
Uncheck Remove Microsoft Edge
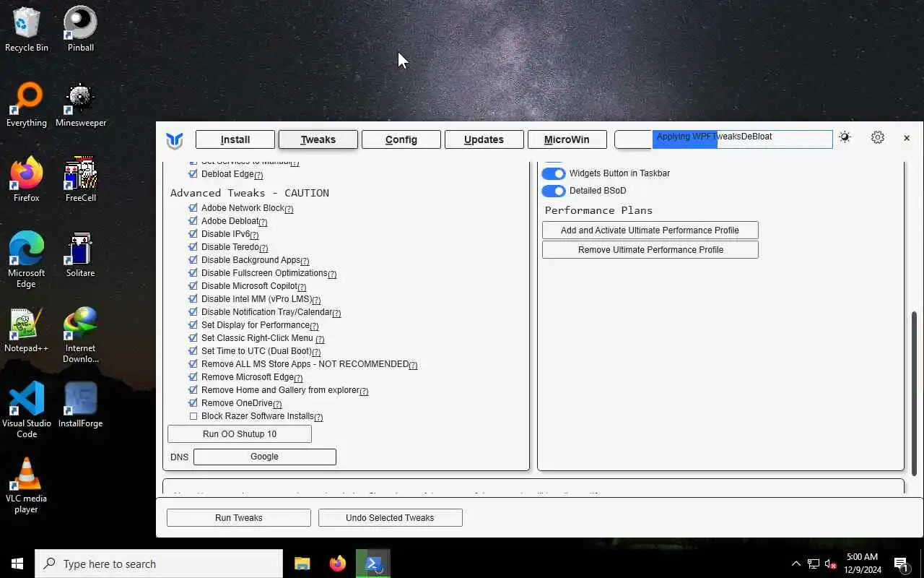point(193,377)
